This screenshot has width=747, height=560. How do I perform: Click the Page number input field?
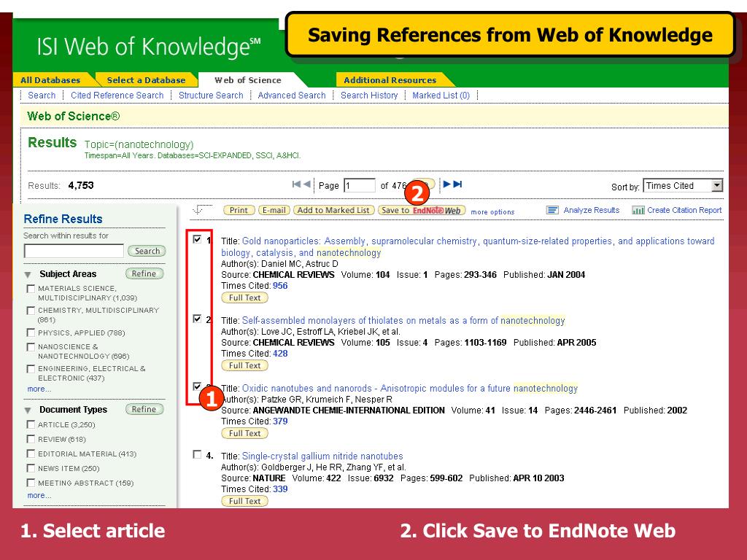pos(360,185)
